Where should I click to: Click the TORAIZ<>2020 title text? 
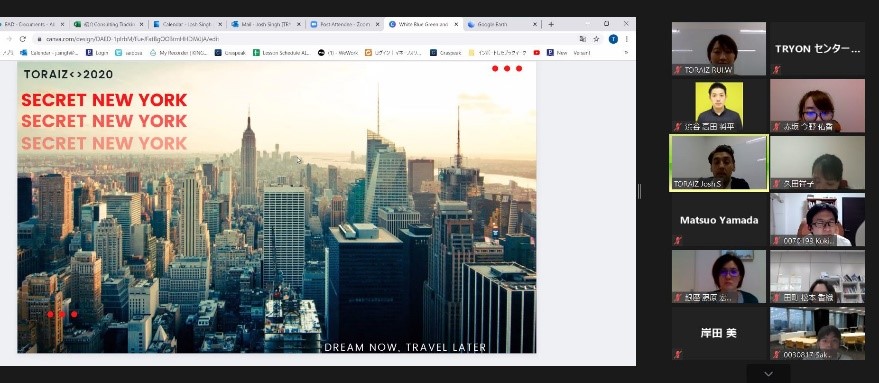click(x=68, y=74)
